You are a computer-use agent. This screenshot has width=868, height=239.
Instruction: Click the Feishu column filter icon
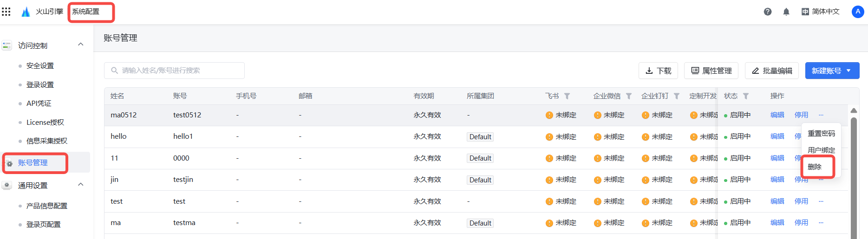(x=567, y=96)
